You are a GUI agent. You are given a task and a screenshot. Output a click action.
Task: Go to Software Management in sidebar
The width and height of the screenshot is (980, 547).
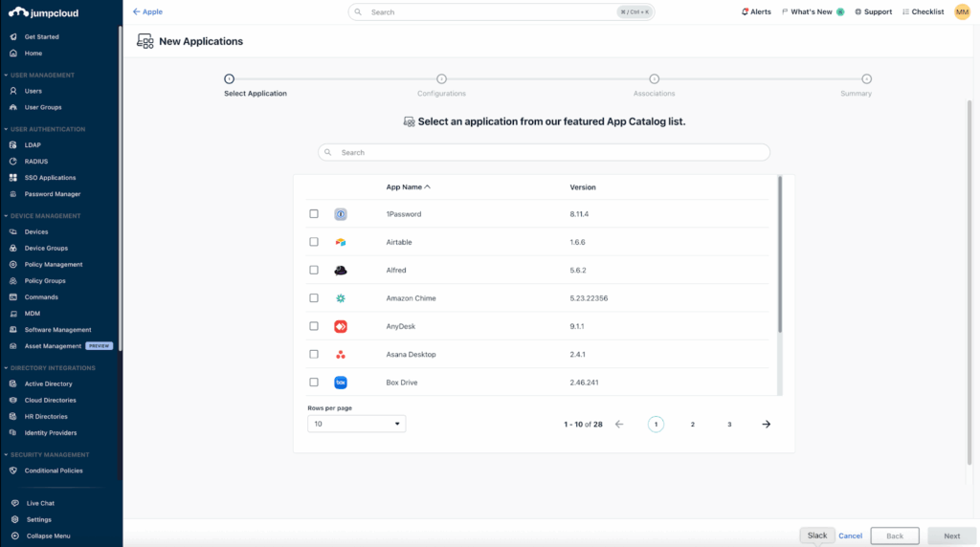57,330
